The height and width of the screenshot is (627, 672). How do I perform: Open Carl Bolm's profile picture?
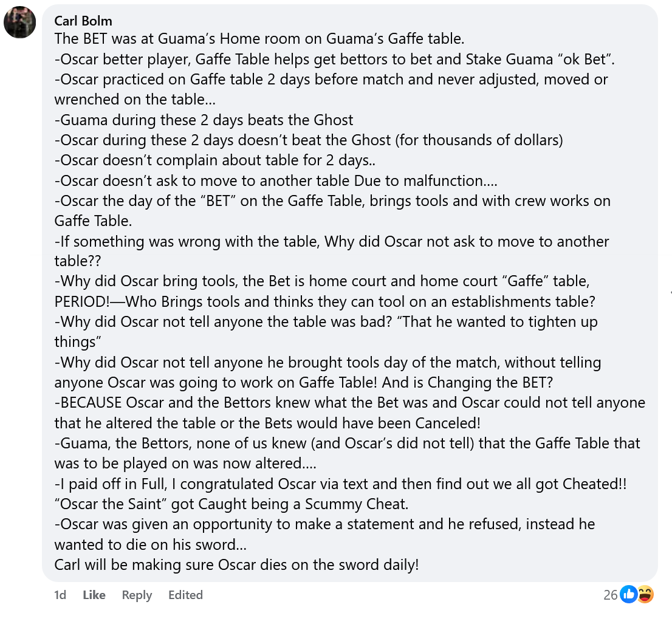coord(19,23)
